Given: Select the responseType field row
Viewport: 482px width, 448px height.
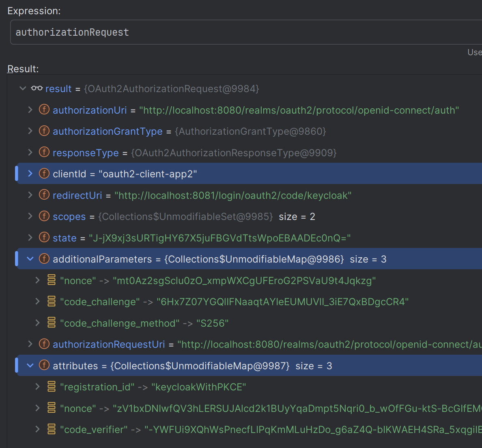Looking at the screenshot, I should [x=194, y=153].
